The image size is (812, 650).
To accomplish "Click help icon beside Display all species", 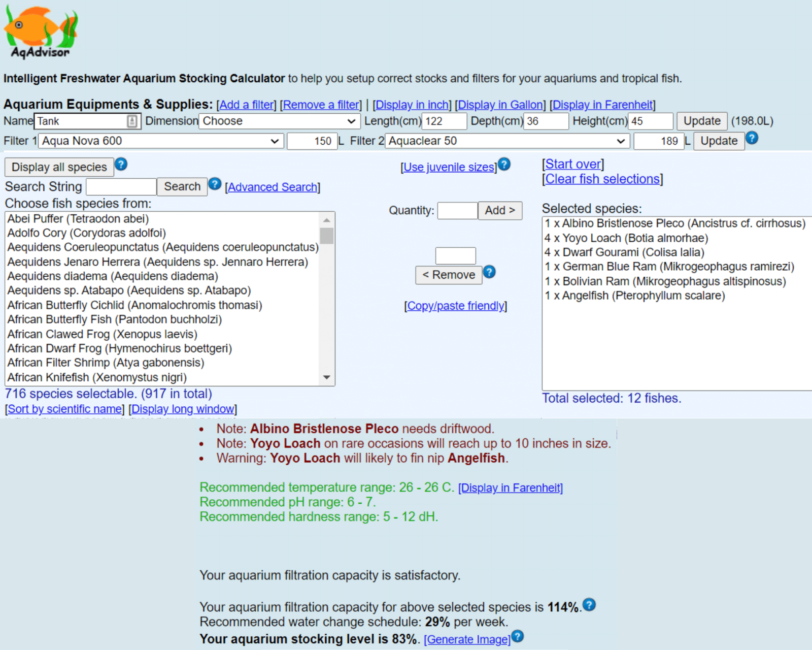I will (x=121, y=164).
